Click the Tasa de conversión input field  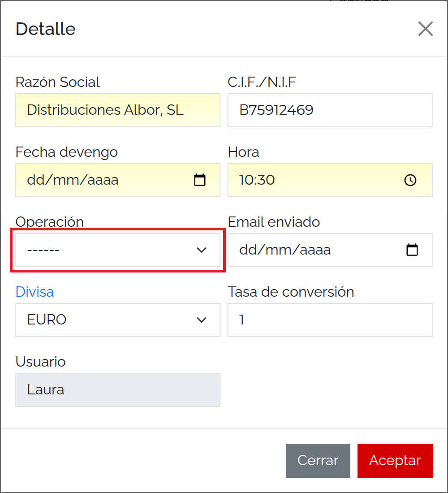pos(330,320)
